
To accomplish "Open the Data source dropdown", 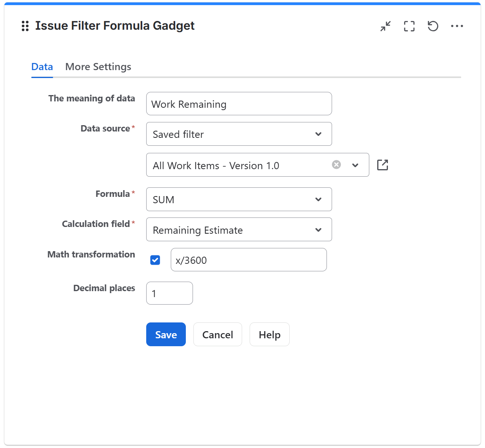I will (x=239, y=134).
